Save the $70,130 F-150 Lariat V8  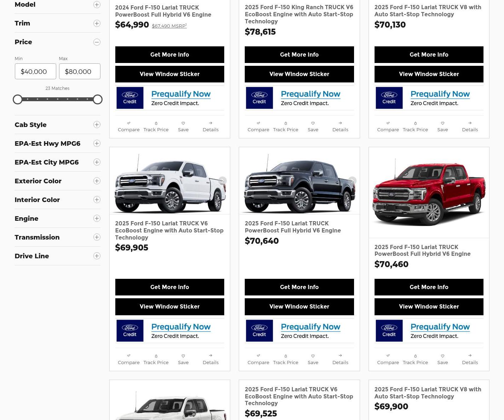pos(442,127)
